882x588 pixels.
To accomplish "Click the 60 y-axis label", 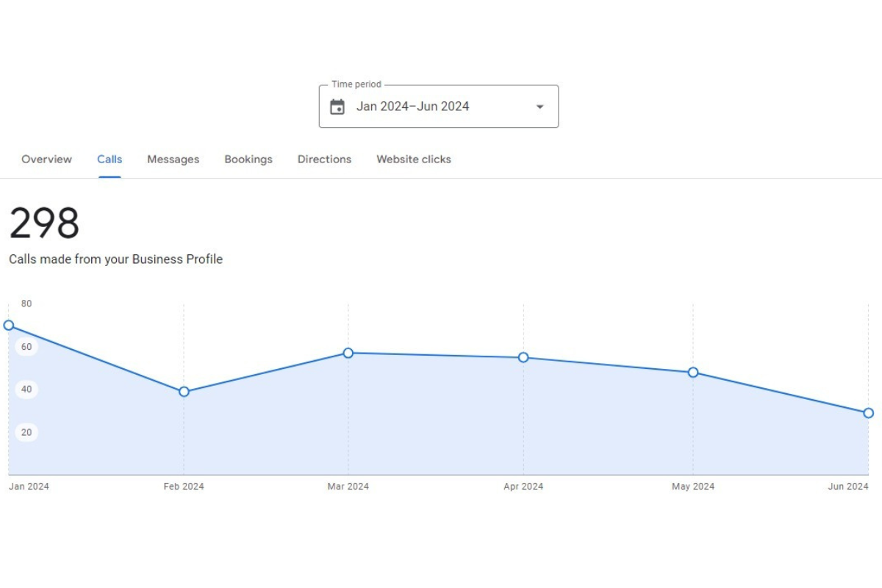I will click(x=26, y=347).
